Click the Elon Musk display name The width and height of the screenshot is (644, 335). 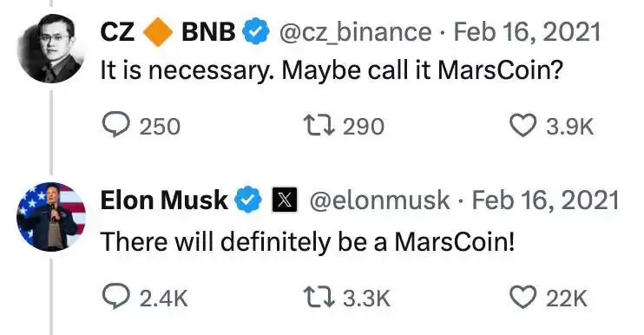[164, 200]
